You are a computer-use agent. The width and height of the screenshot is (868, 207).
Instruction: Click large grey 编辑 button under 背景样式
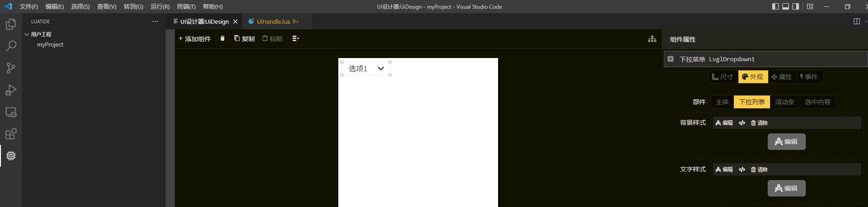pos(787,142)
